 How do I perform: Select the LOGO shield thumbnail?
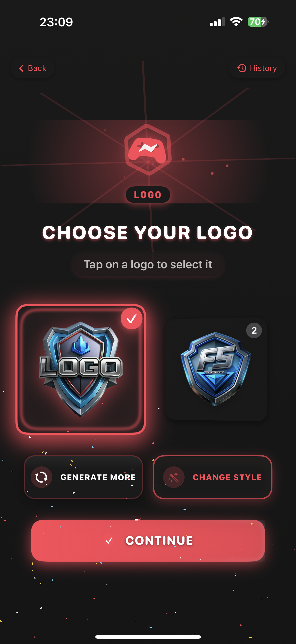coord(81,369)
